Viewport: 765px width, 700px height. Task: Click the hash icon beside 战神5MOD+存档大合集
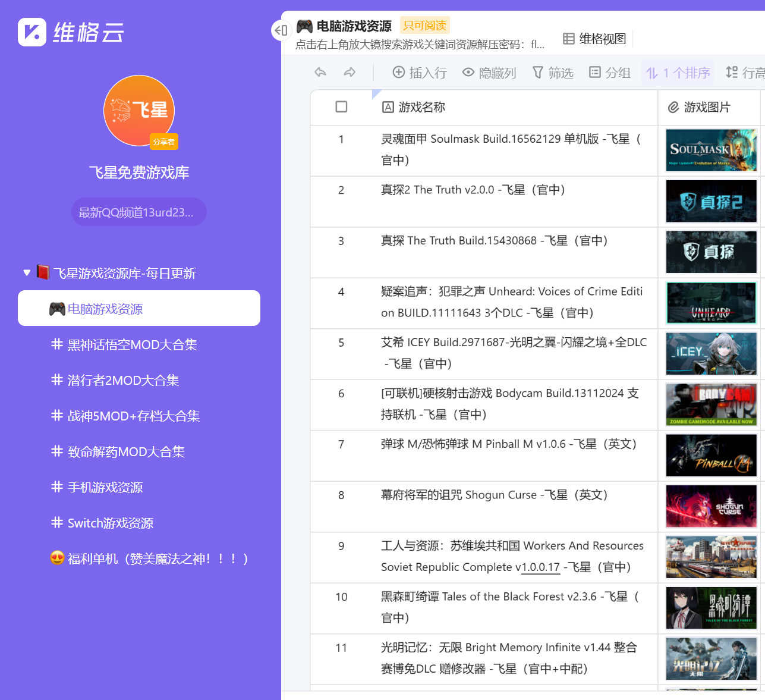[57, 415]
